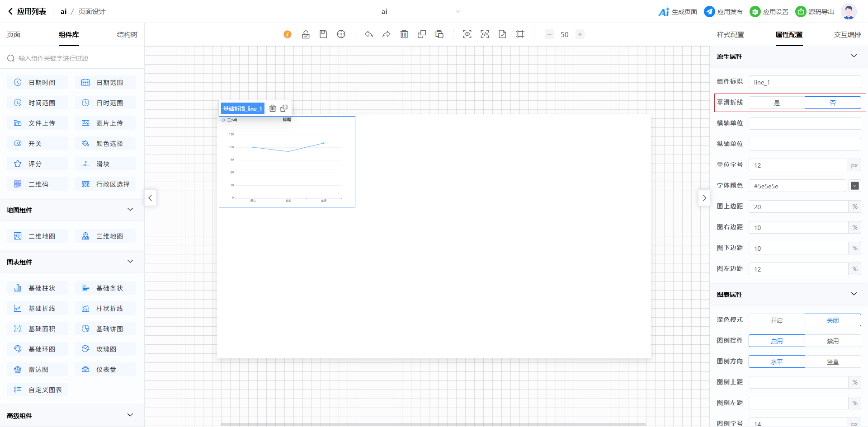Open the code view icon in toolbar
Screen dimensions: 868x427
[x=485, y=34]
